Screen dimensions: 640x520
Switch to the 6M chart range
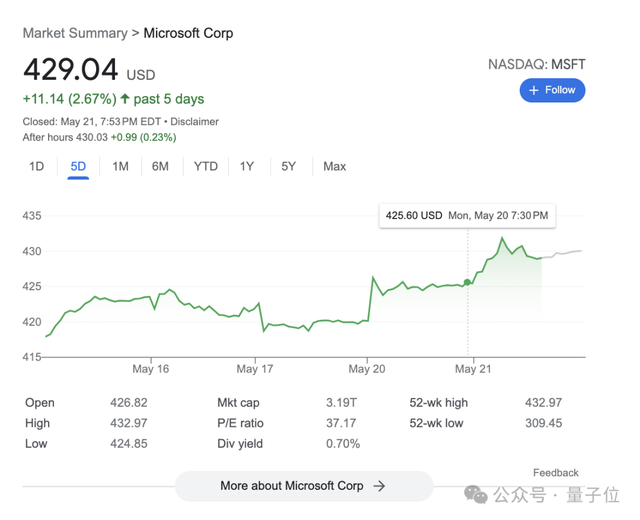[x=160, y=166]
